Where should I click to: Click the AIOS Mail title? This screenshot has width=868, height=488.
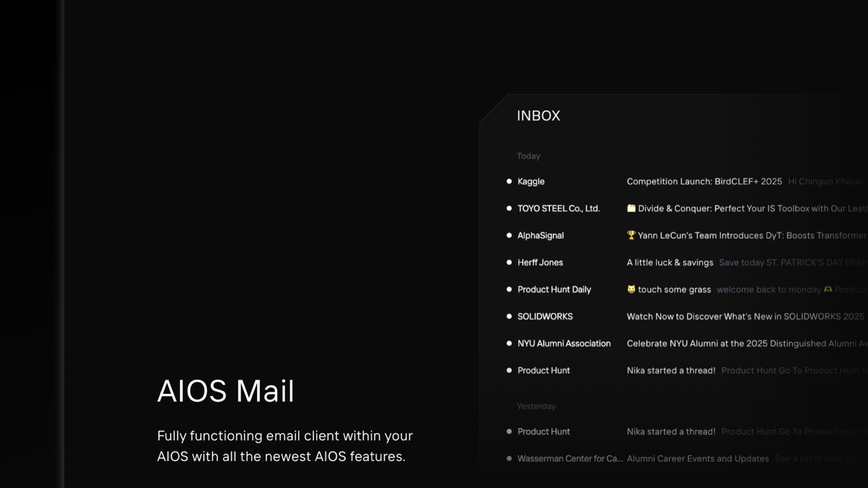coord(226,391)
